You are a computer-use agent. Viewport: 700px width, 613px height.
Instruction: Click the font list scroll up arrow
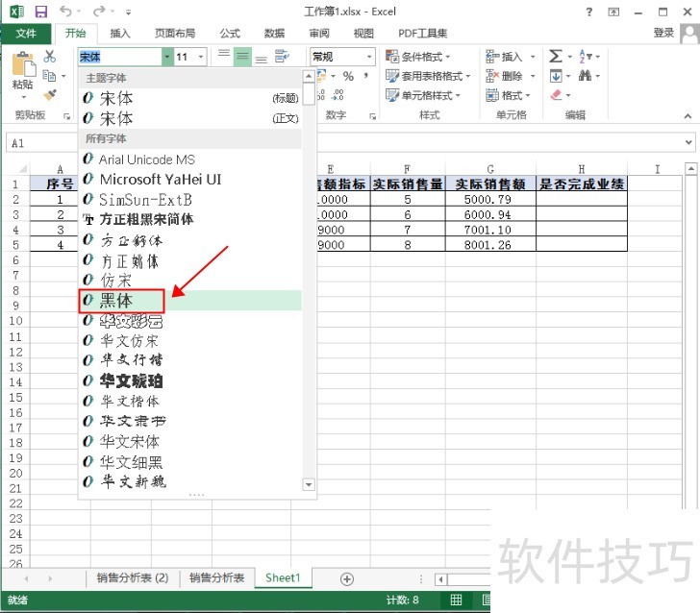click(x=309, y=76)
